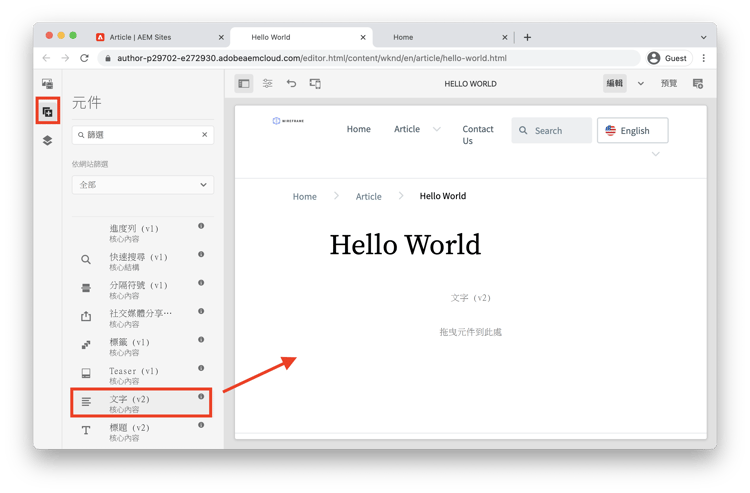
Task: Click the 分隔符號 separator icon
Action: click(x=86, y=288)
